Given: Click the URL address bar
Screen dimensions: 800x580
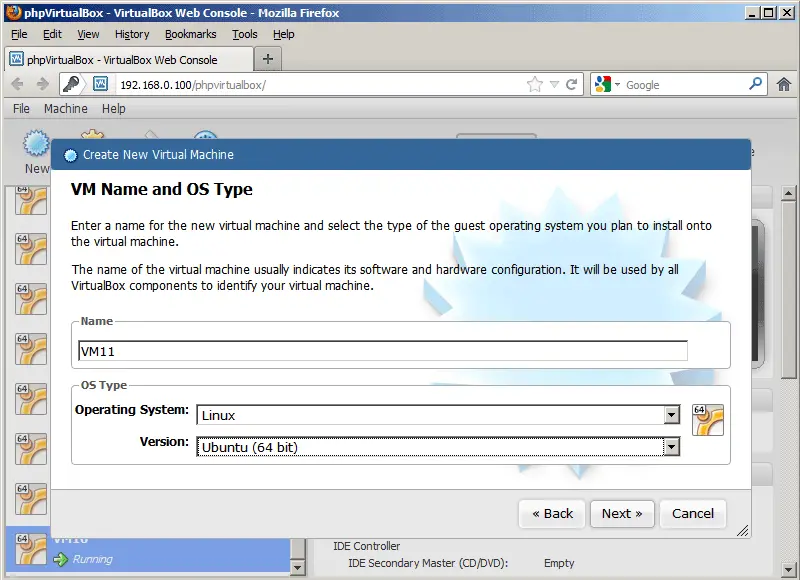Looking at the screenshot, I should point(320,85).
